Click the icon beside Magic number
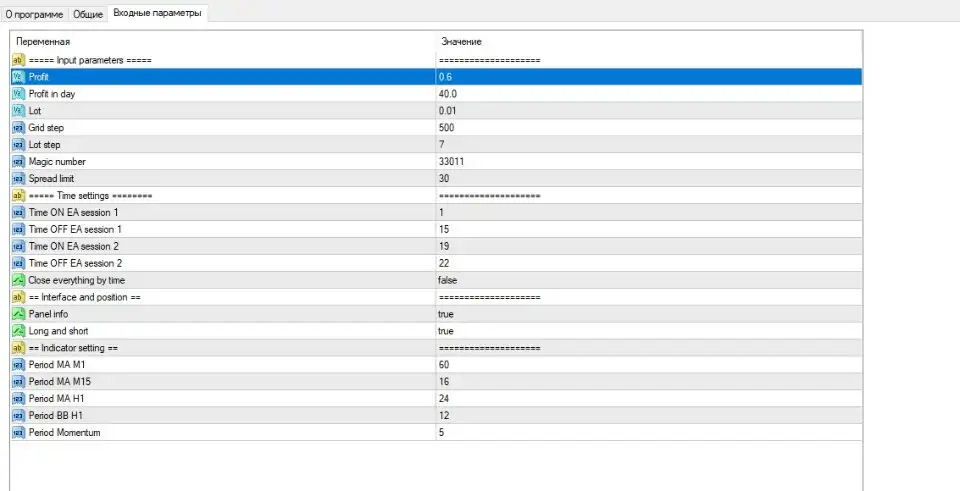 (x=18, y=162)
